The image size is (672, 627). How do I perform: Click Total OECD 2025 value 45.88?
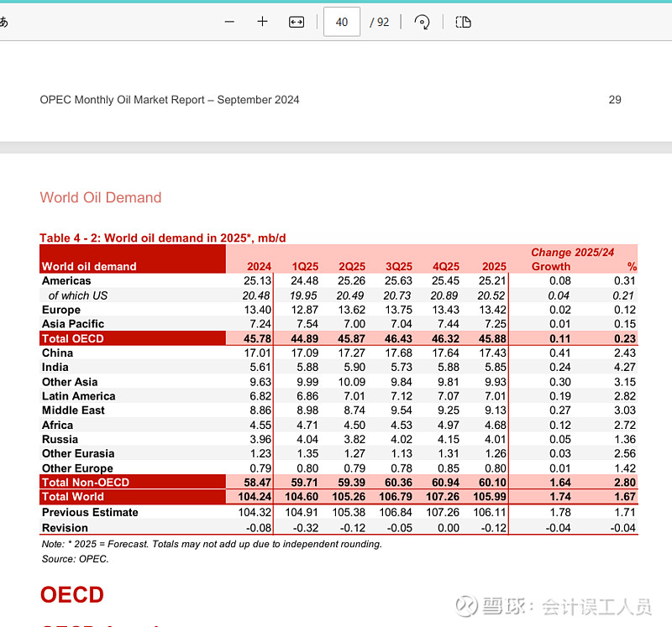(492, 338)
